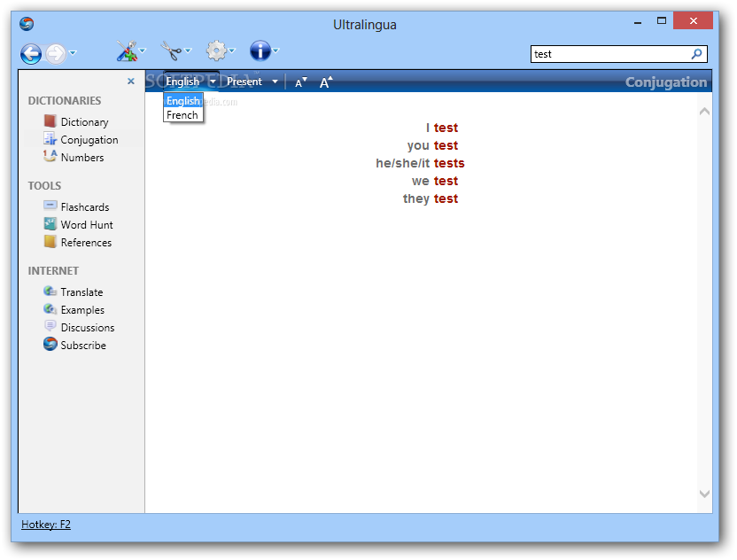Click the 'they test' conjugation line
The height and width of the screenshot is (560, 737).
coord(431,198)
